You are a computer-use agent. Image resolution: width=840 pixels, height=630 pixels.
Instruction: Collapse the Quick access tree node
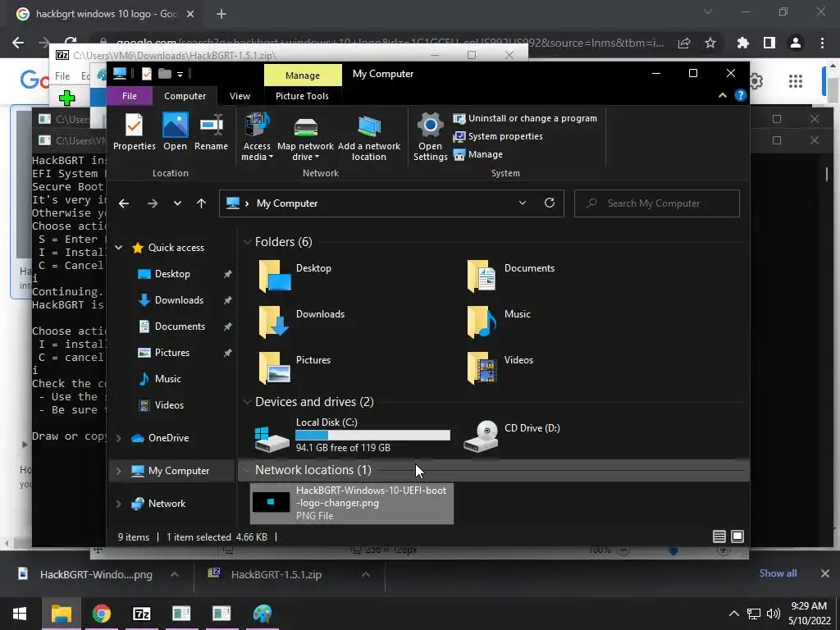(119, 248)
